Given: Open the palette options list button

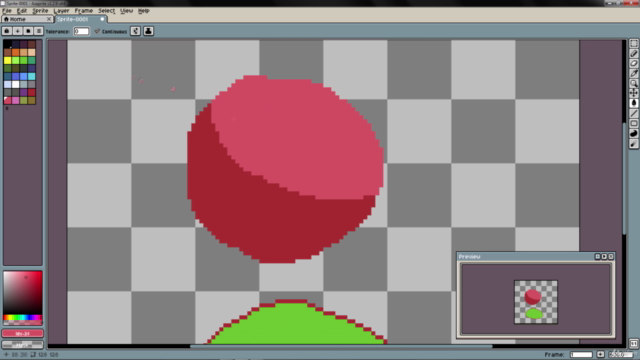Looking at the screenshot, I should click(38, 31).
